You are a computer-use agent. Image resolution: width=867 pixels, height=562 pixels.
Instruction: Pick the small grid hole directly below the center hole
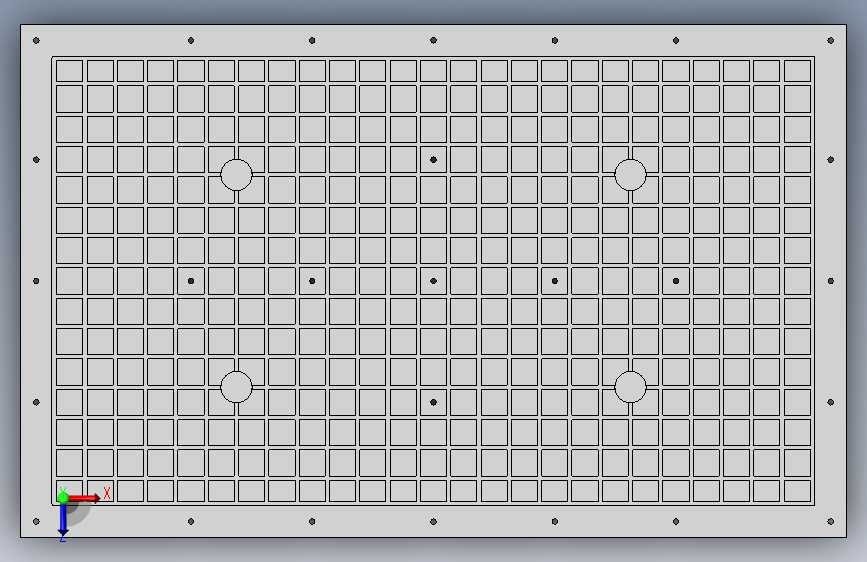[434, 402]
